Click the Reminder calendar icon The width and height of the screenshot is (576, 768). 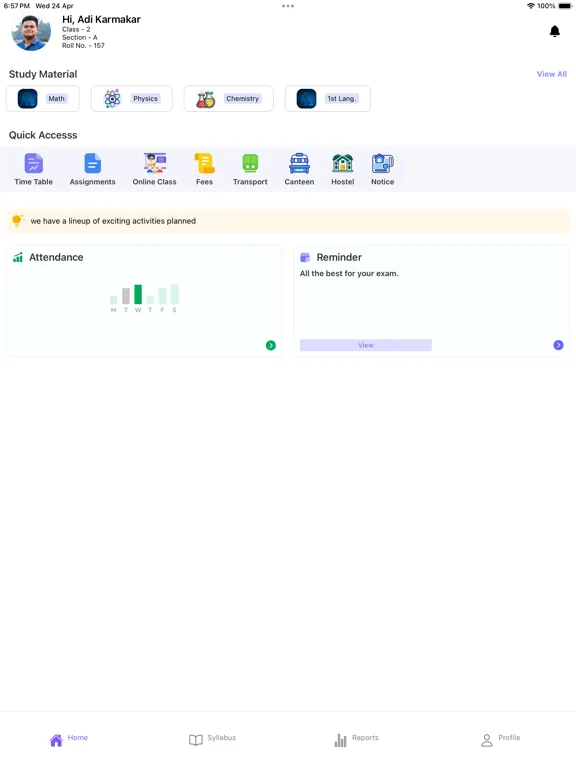pos(305,257)
